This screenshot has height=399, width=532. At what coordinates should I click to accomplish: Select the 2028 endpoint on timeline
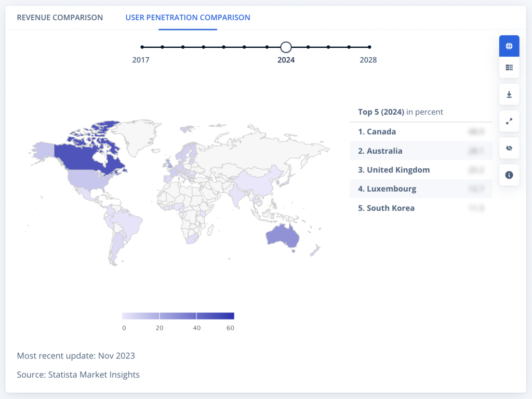click(369, 47)
